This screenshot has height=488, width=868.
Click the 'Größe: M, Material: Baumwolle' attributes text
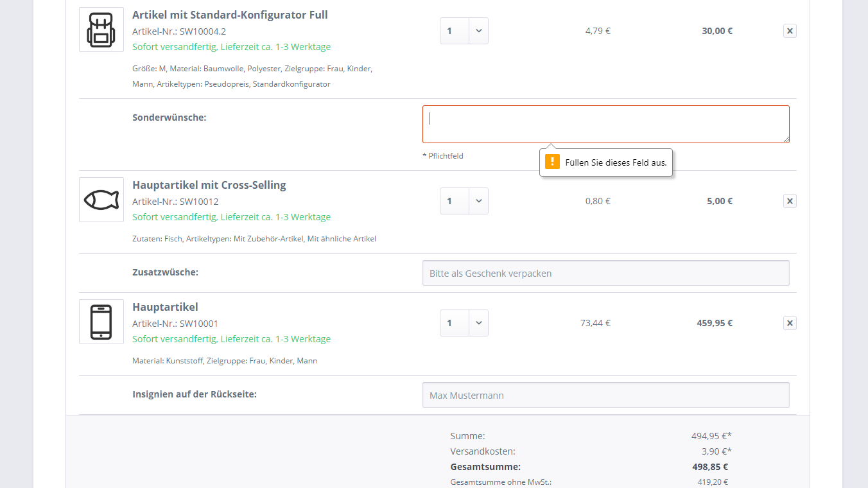point(252,76)
